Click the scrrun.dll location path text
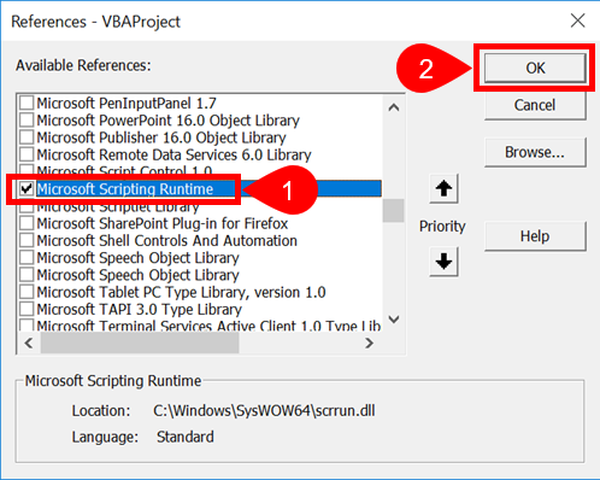The image size is (600, 480). 264,411
